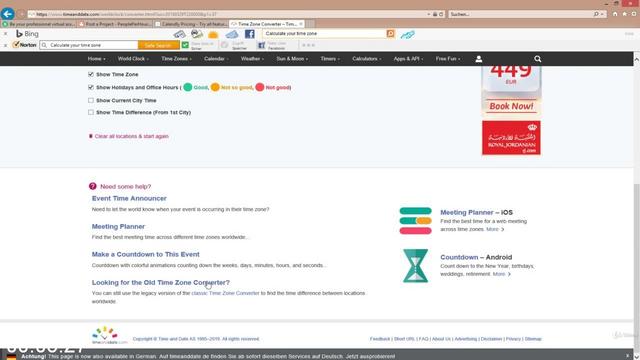This screenshot has width=640, height=360.
Task: Expand the Apps & API menu
Action: click(x=408, y=59)
